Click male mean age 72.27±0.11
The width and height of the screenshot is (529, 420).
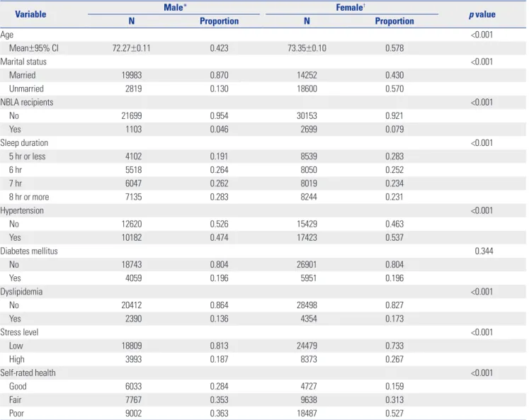[131, 48]
